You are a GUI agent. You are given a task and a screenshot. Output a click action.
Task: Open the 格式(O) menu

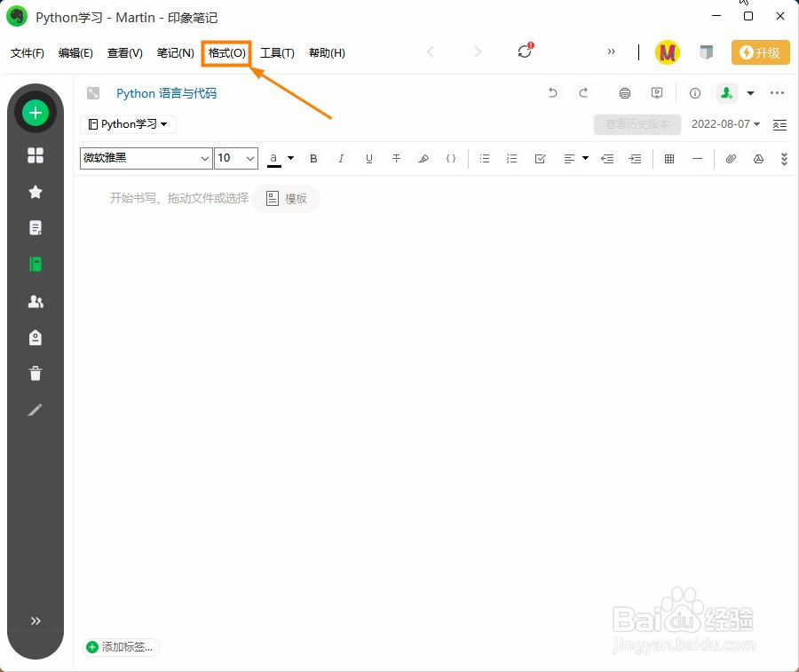pyautogui.click(x=226, y=53)
